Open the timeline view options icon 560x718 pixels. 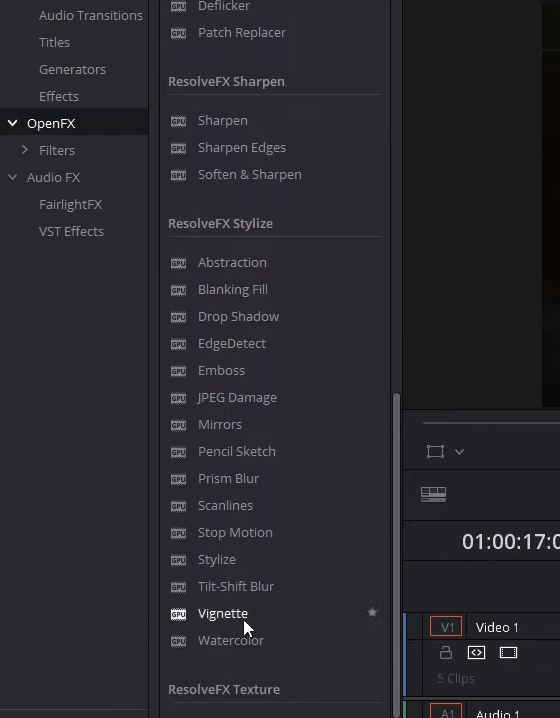click(433, 494)
